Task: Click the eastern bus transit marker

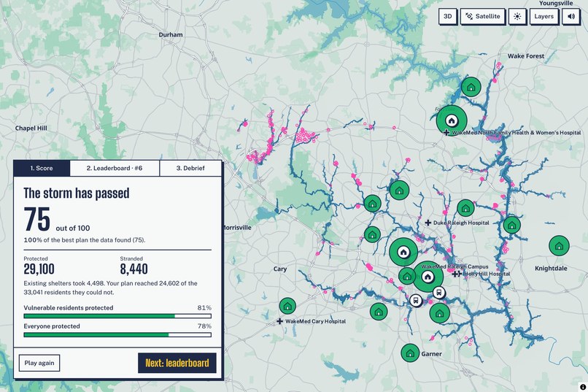Action: 438,292
